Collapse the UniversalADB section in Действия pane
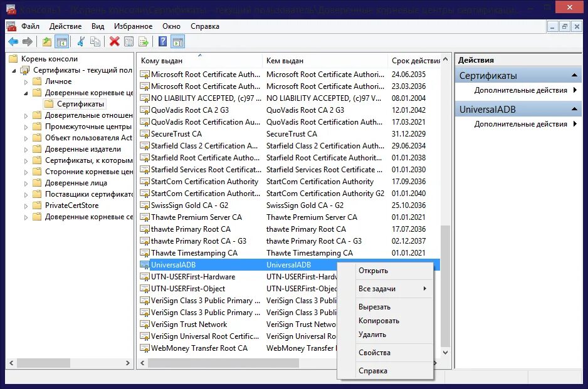 (x=574, y=109)
